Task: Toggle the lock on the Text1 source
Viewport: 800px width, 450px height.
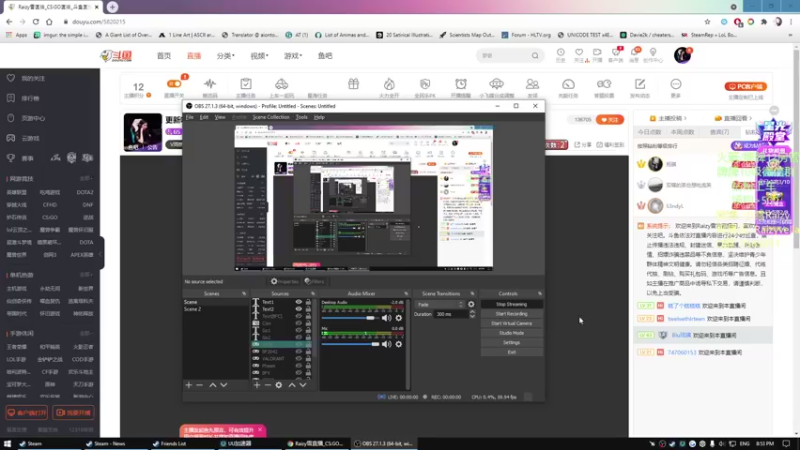Action: pyautogui.click(x=308, y=302)
